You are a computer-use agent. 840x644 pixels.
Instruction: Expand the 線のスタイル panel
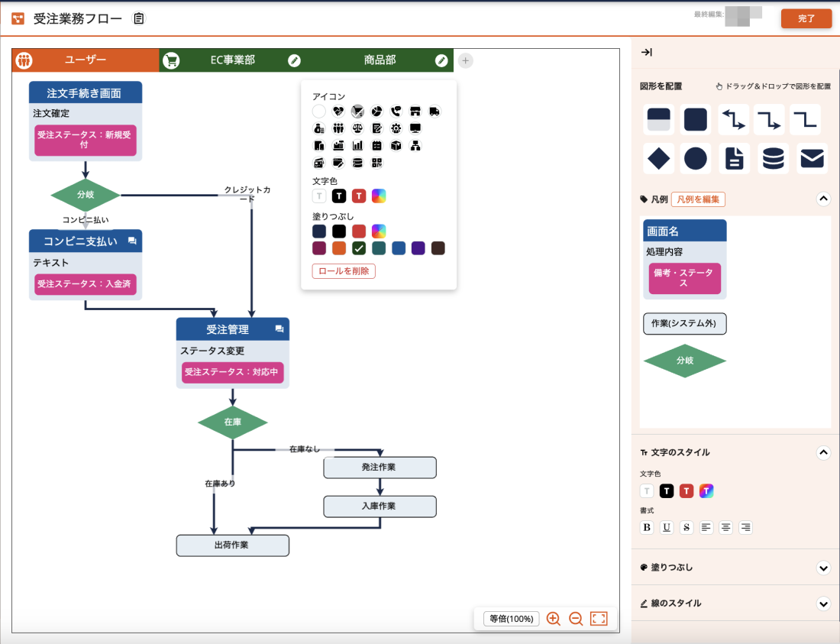coord(823,604)
